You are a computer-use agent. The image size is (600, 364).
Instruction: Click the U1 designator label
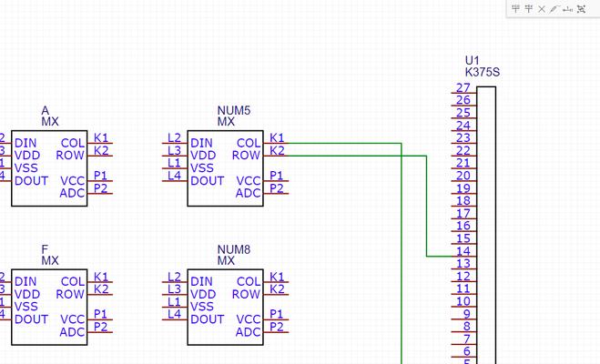(x=473, y=60)
